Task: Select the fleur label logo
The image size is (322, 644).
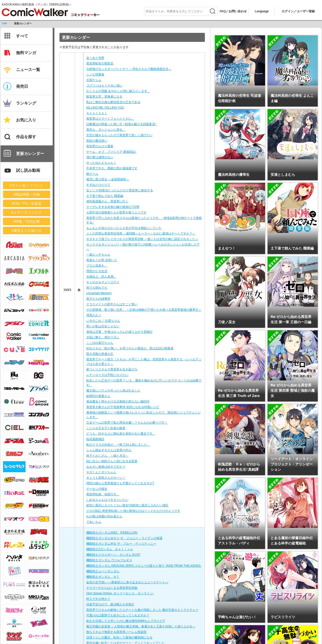Action: pos(14,401)
